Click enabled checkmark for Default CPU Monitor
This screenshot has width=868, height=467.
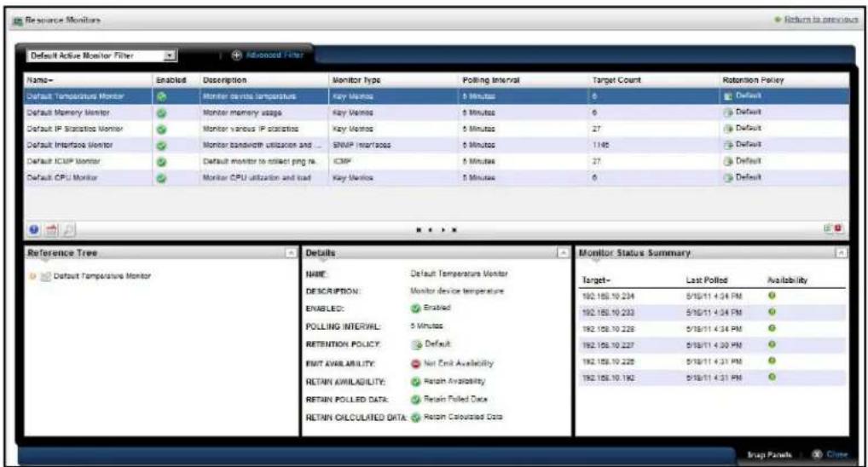[161, 178]
